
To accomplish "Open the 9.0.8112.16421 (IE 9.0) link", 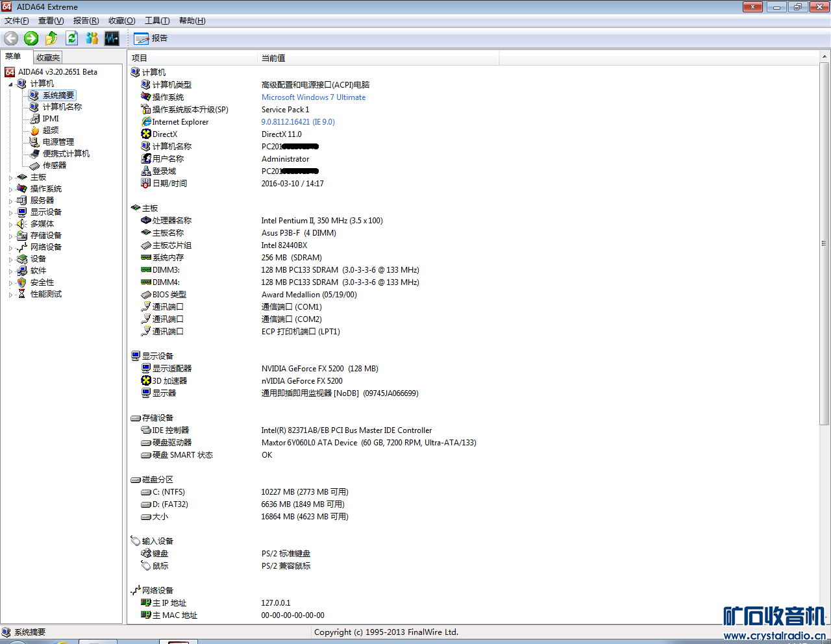I will (298, 122).
